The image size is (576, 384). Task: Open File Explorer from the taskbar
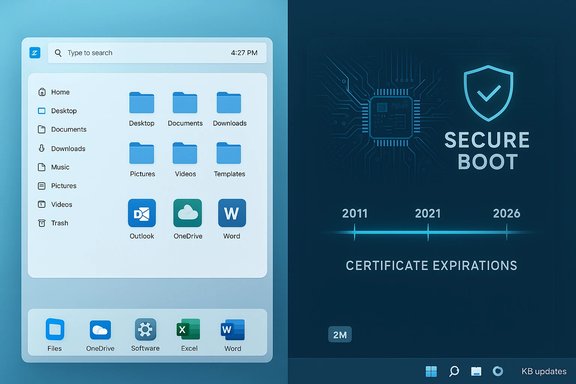click(x=476, y=371)
